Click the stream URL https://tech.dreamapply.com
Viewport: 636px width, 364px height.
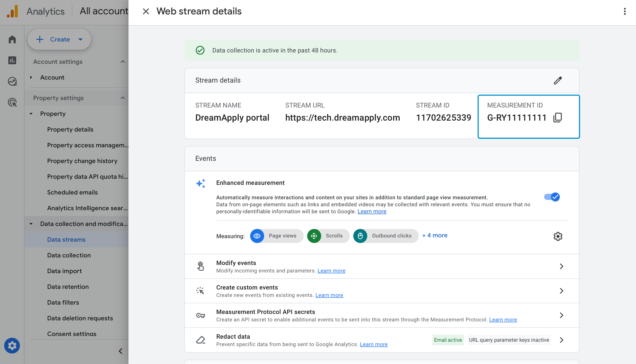coord(343,118)
